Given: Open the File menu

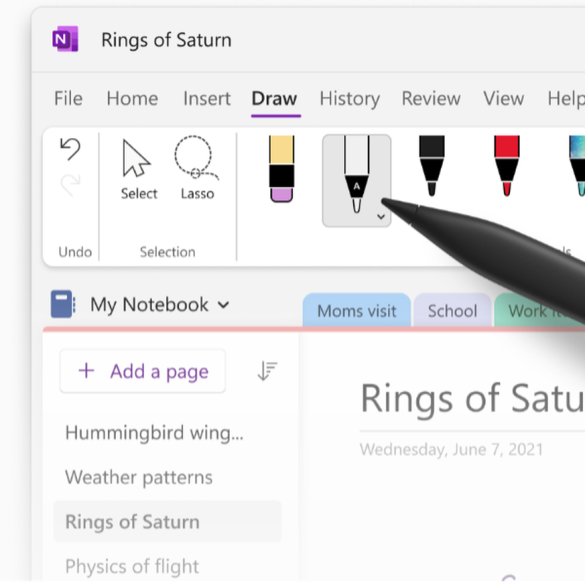Looking at the screenshot, I should coord(68,98).
